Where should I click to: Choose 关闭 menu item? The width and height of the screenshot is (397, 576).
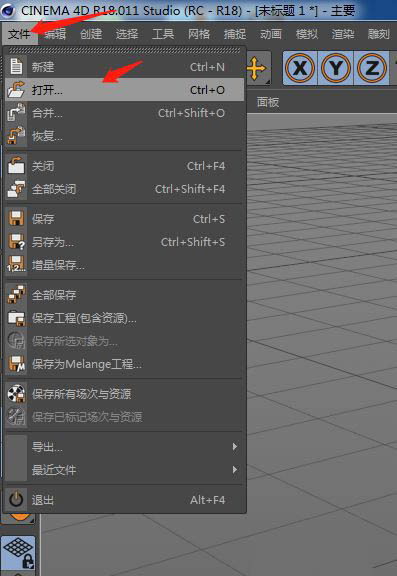pyautogui.click(x=124, y=166)
